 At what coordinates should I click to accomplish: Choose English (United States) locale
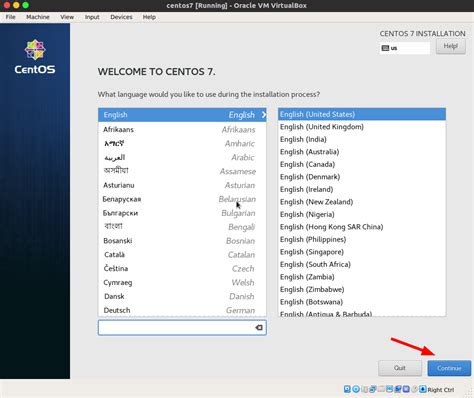tap(362, 114)
